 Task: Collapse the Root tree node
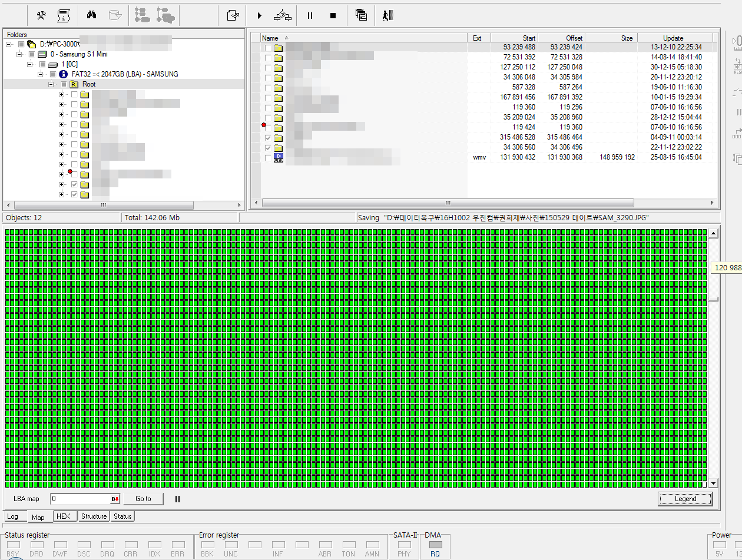(x=51, y=84)
